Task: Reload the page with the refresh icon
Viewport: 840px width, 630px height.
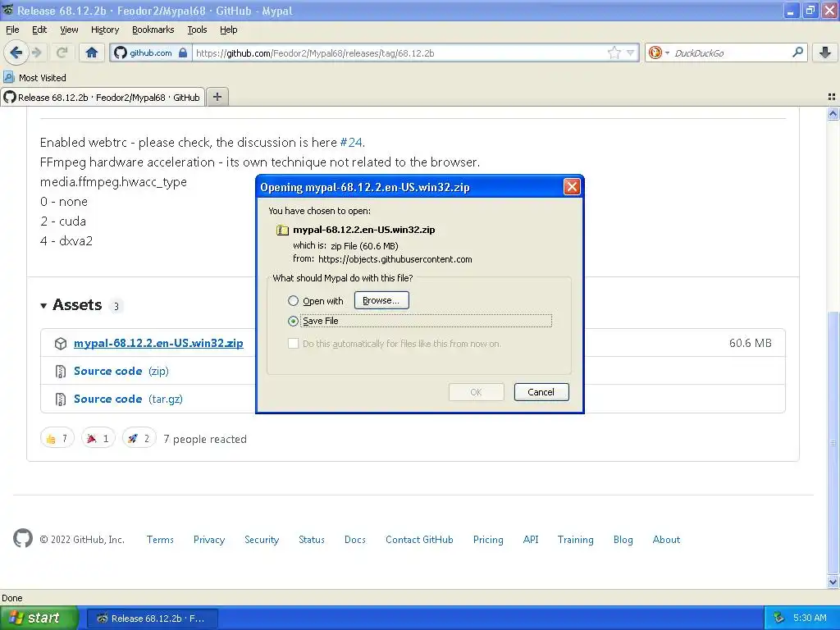Action: [62, 52]
